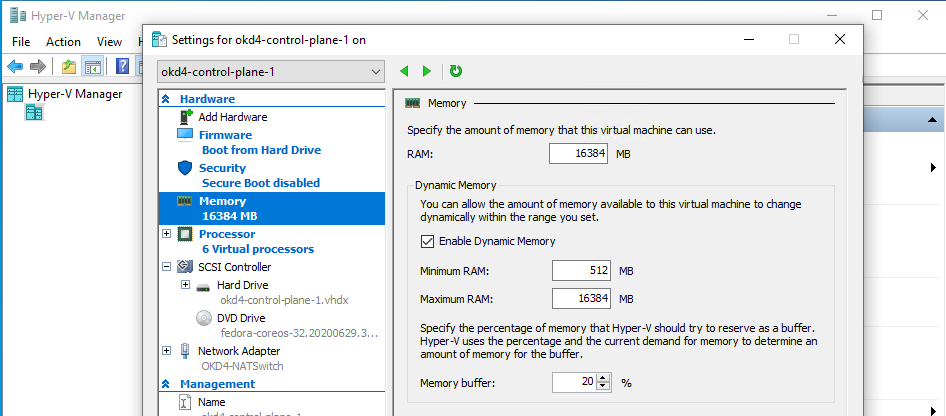The image size is (946, 416).
Task: Increase Memory buffer with up spinner
Action: coord(603,377)
